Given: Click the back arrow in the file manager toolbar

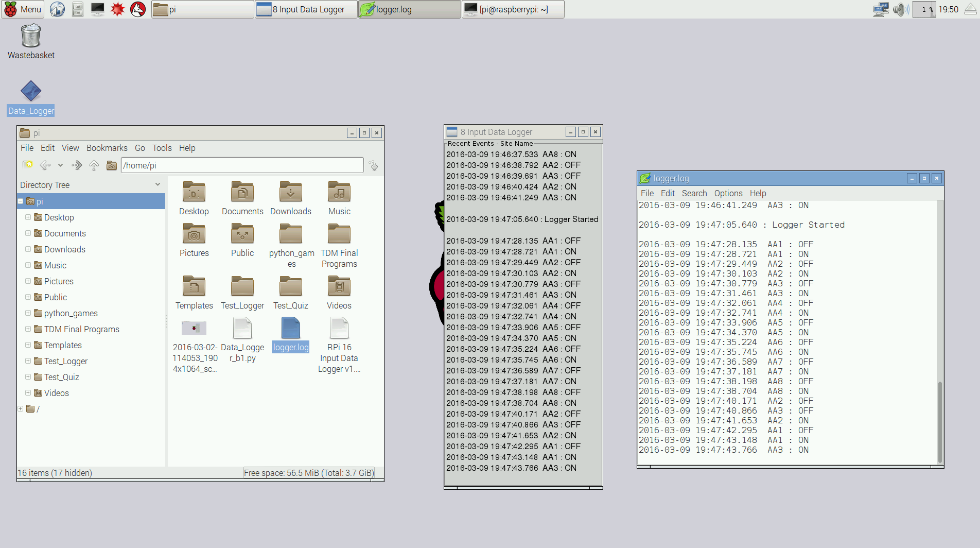Looking at the screenshot, I should pyautogui.click(x=45, y=165).
